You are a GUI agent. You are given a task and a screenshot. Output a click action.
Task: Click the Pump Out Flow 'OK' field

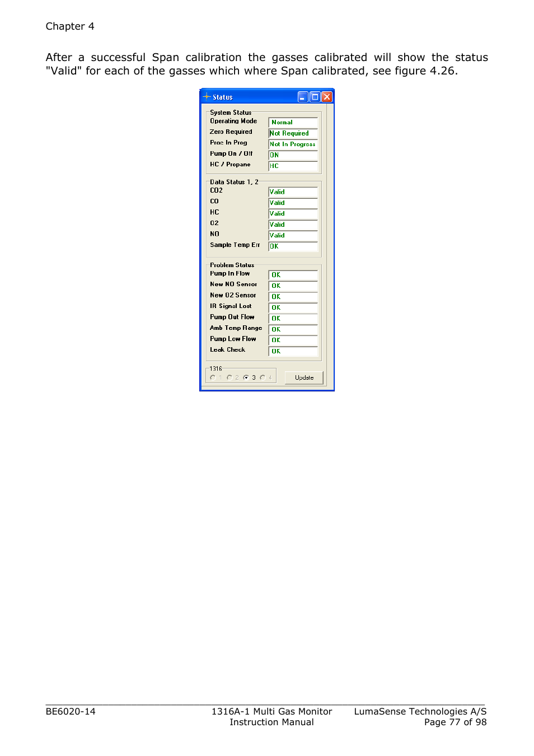(x=293, y=318)
